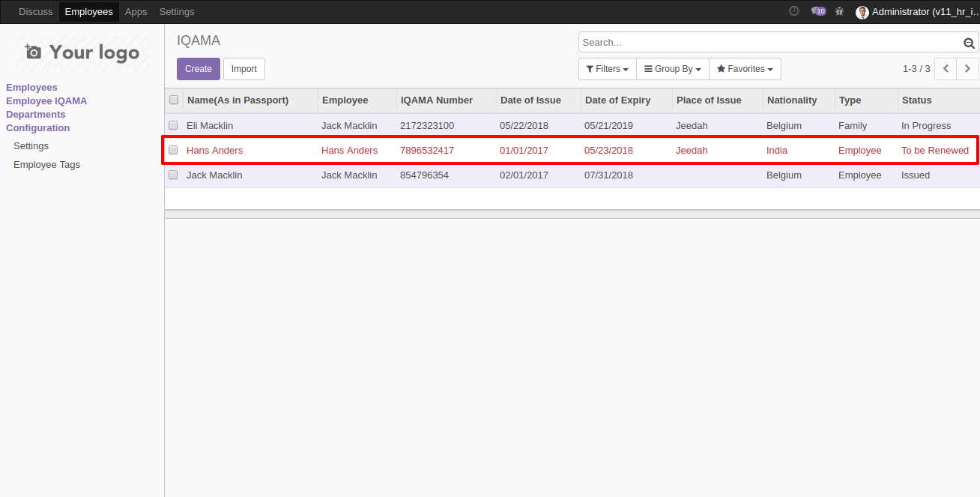Expand the Filters dropdown
The height and width of the screenshot is (497, 980).
click(607, 69)
